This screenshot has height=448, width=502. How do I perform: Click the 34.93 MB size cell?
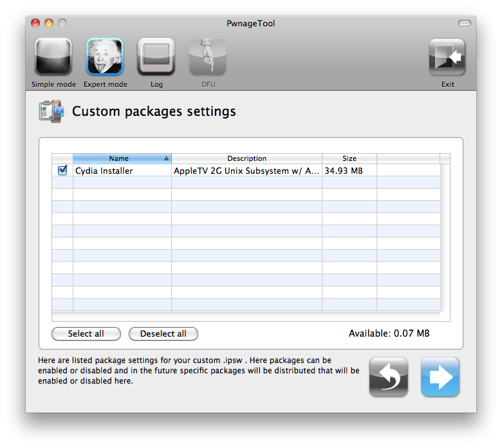point(344,171)
